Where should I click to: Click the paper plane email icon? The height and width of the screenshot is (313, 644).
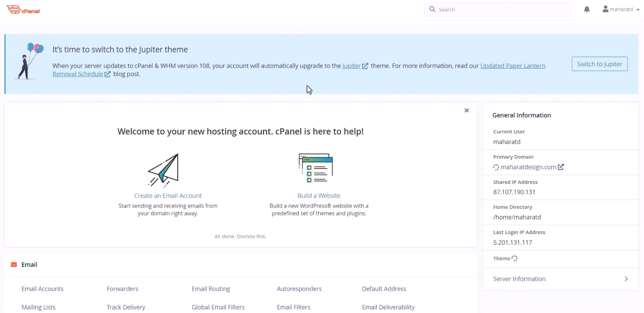tap(163, 170)
